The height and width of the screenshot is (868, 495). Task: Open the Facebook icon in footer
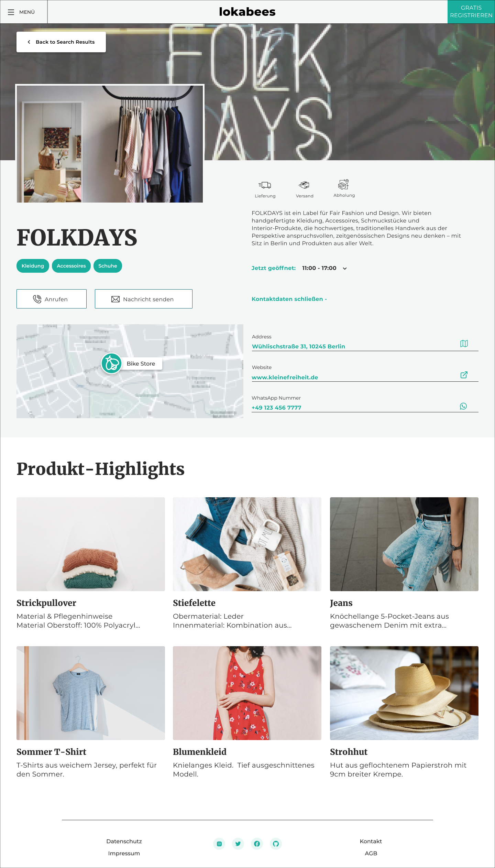pyautogui.click(x=257, y=844)
